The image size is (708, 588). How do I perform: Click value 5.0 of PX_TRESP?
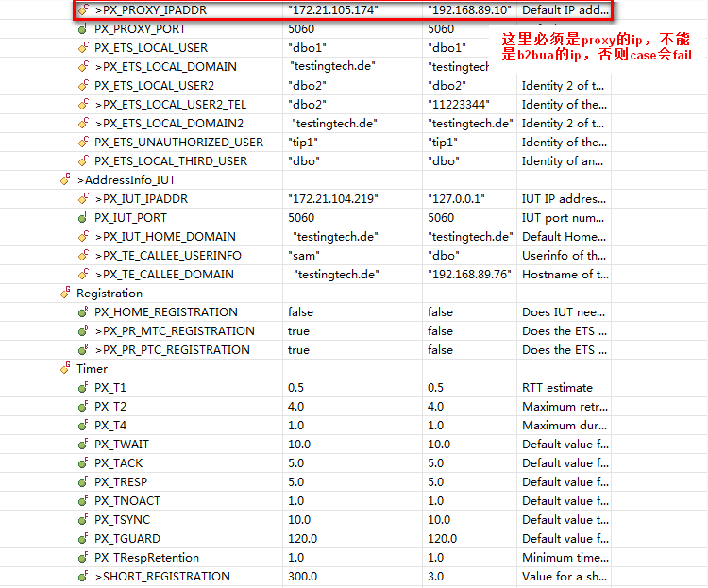(x=295, y=482)
